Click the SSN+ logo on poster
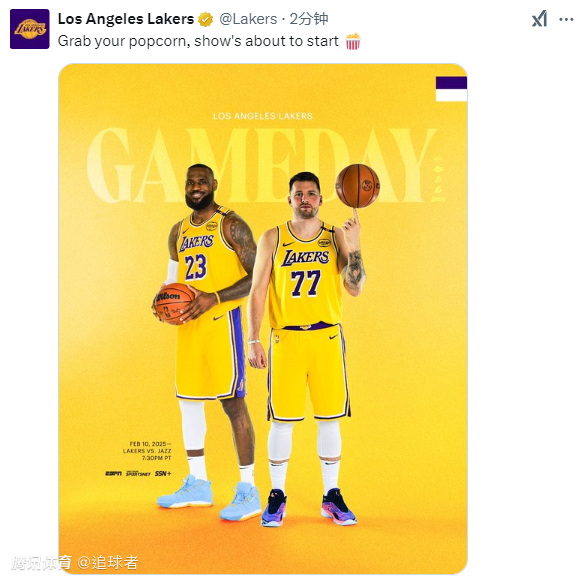 163,474
